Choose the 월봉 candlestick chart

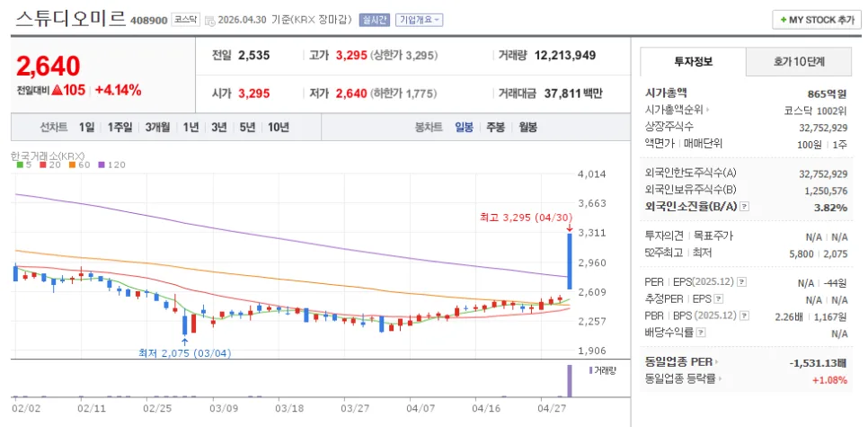pyautogui.click(x=527, y=127)
